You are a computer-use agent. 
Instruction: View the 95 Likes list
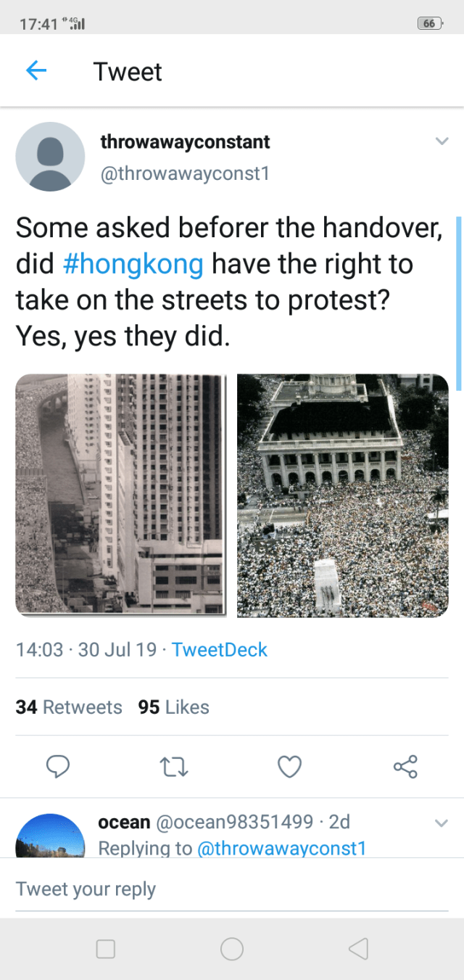[x=173, y=707]
